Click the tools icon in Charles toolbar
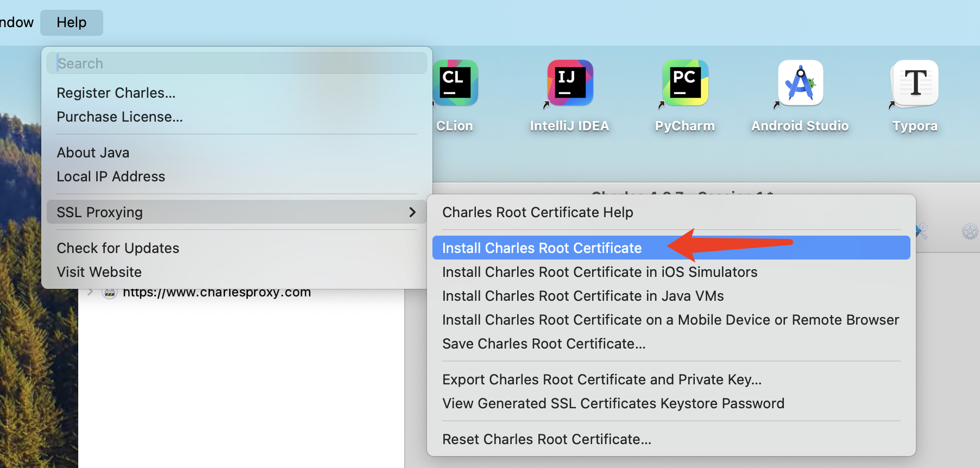The width and height of the screenshot is (980, 468). coord(922,232)
